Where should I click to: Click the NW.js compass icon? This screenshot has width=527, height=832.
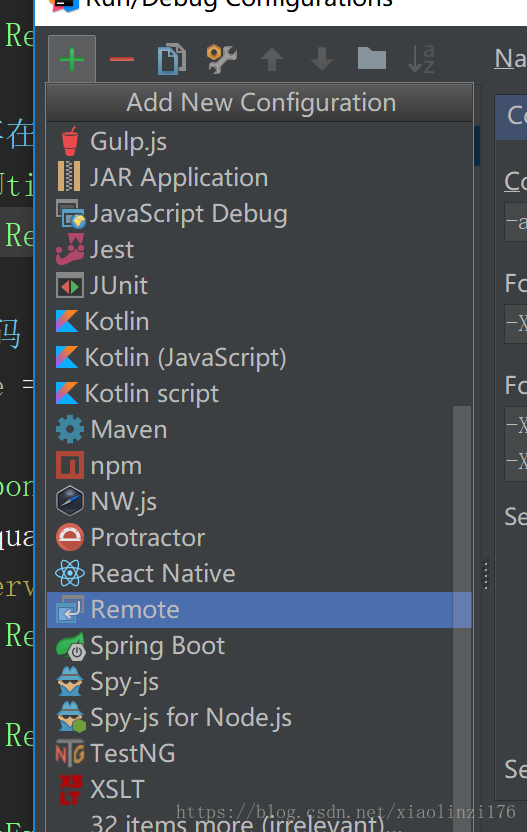click(x=70, y=501)
